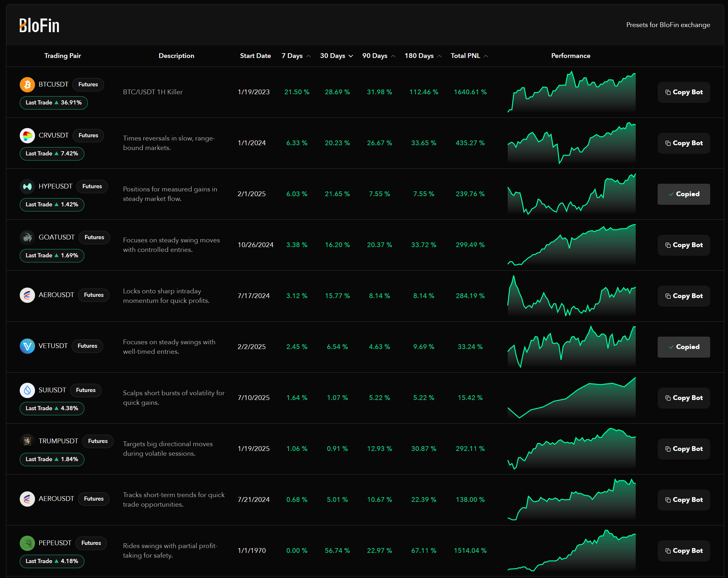Click the Futures tag on PEPEUSDT

point(91,544)
